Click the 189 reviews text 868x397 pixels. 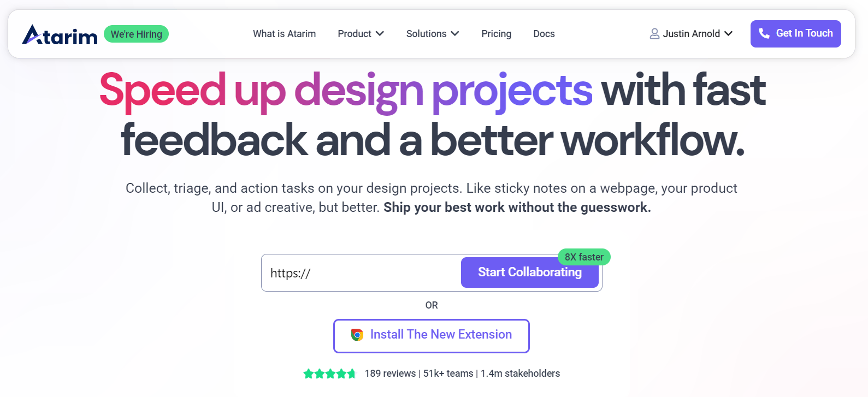coord(390,374)
